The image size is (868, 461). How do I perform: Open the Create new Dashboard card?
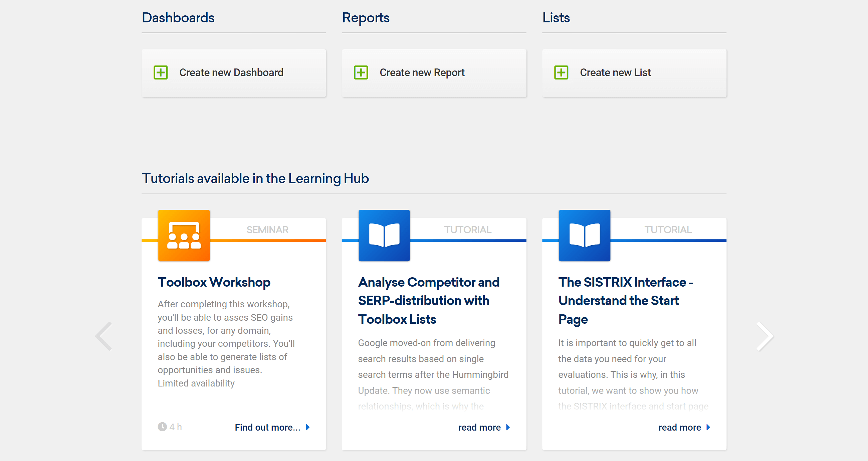tap(233, 73)
